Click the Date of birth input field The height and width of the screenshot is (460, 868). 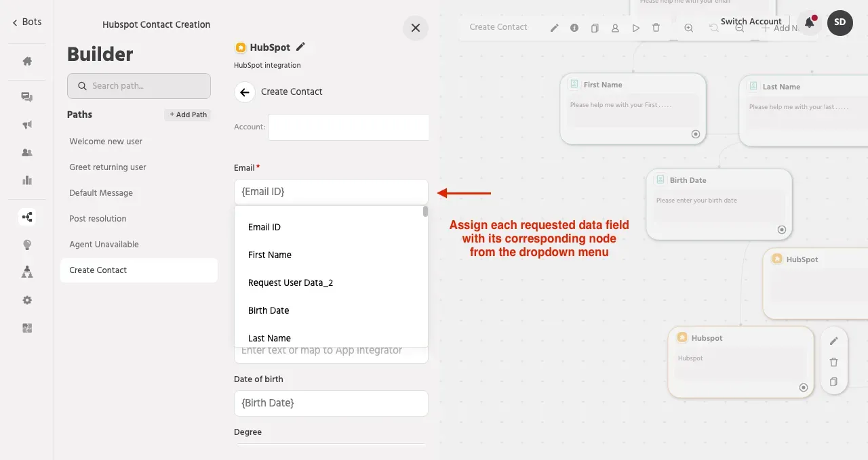click(x=331, y=403)
